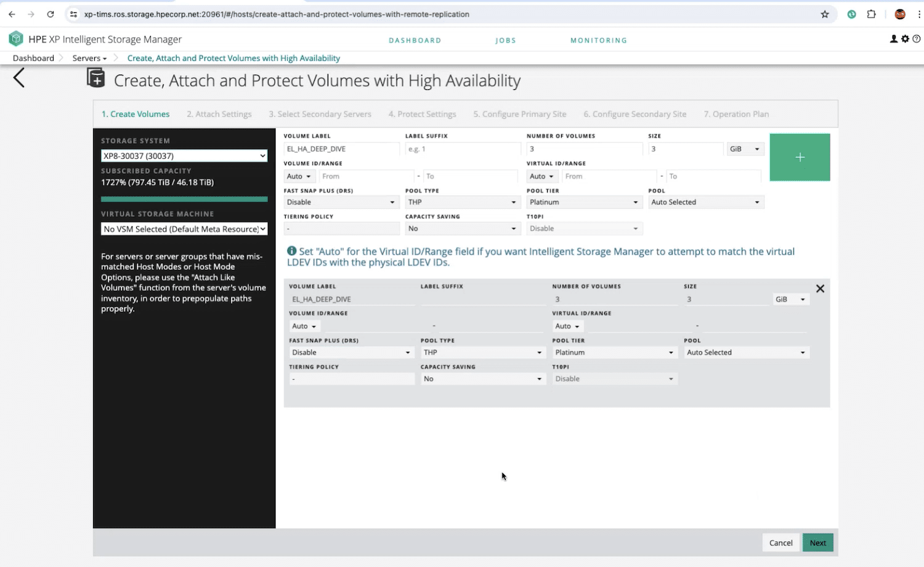The image size is (924, 567).
Task: Remove the added volume row with X
Action: click(820, 288)
